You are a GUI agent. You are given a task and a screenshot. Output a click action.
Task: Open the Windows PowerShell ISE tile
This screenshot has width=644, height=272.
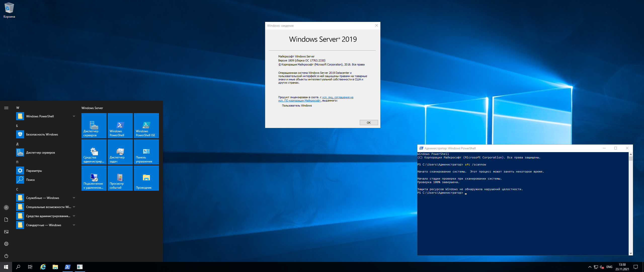pos(146,126)
